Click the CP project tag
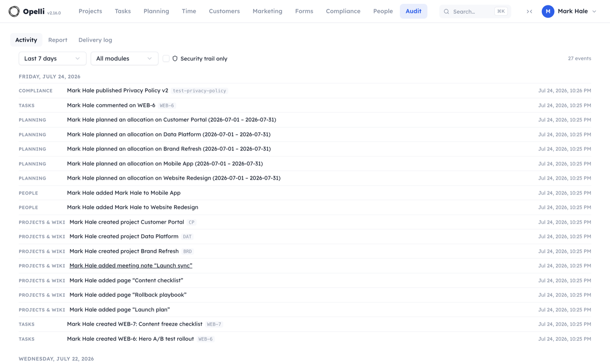 click(x=191, y=222)
